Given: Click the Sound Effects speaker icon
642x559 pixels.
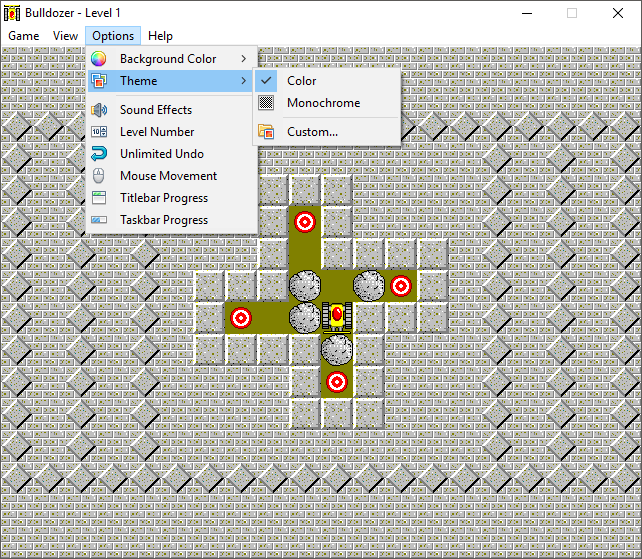Looking at the screenshot, I should (x=99, y=110).
